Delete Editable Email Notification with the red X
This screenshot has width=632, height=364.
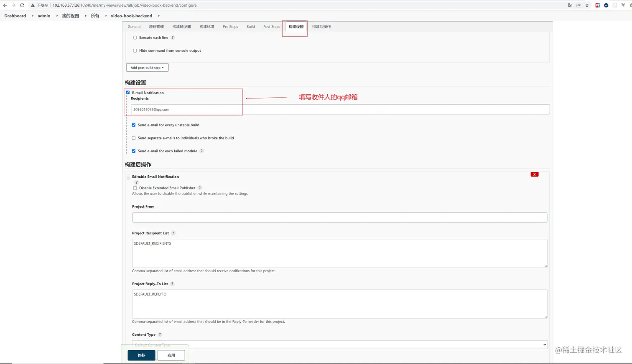point(534,174)
